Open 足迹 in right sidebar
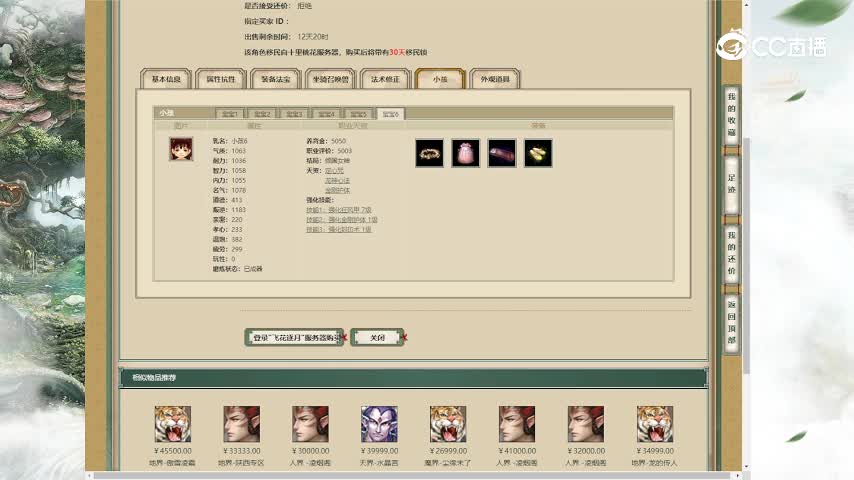Viewport: 854px width, 480px height. (731, 184)
